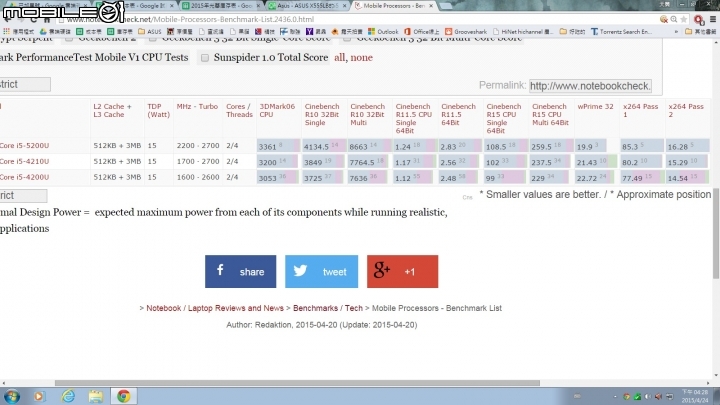Sort by Cinebench R15 CPU Multi 64Bit column
This screenshot has width=720, height=405.
[550, 114]
